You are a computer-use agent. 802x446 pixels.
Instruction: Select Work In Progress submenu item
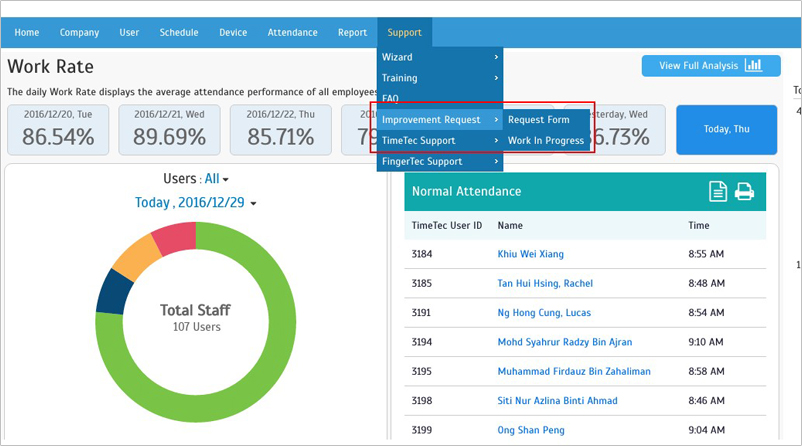pyautogui.click(x=546, y=141)
